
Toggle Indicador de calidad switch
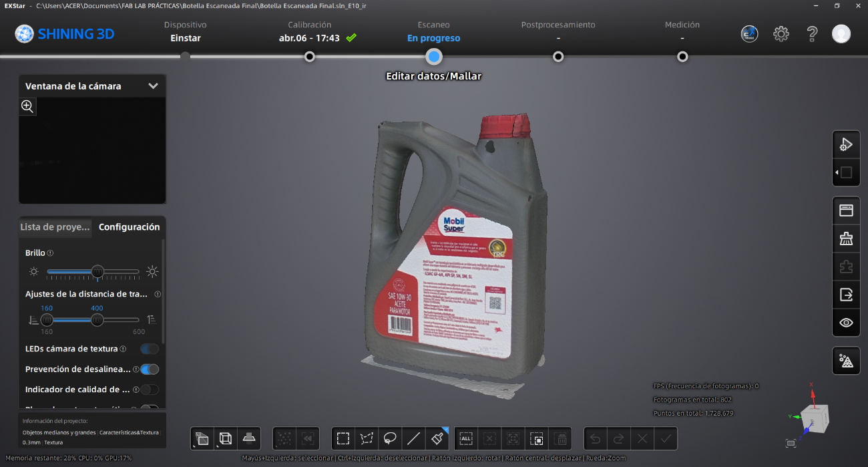(x=150, y=390)
